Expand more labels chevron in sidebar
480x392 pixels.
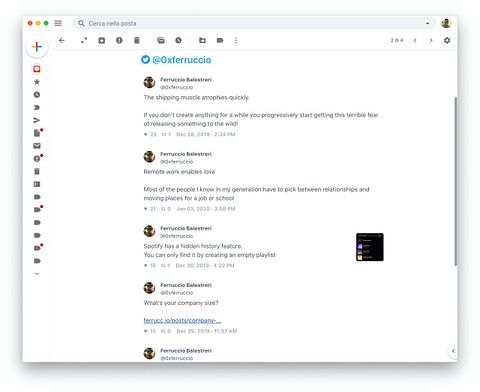(x=37, y=274)
